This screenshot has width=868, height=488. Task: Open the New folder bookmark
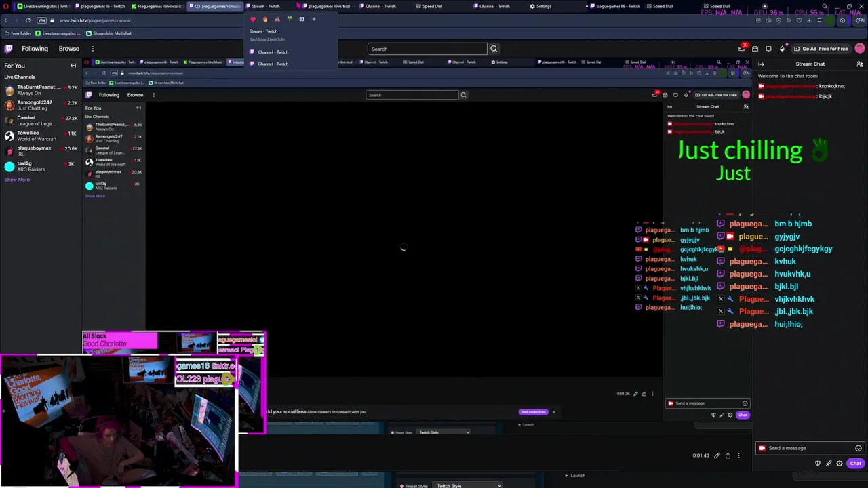tap(18, 33)
